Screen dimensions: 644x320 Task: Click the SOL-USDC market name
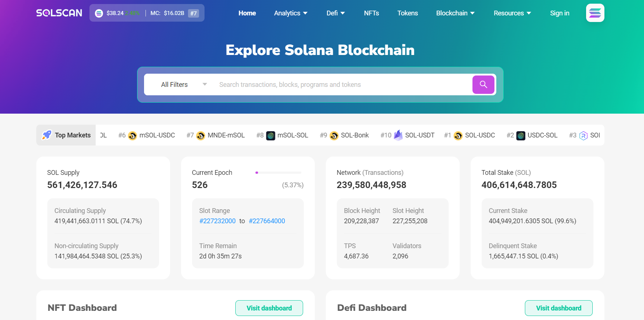480,135
